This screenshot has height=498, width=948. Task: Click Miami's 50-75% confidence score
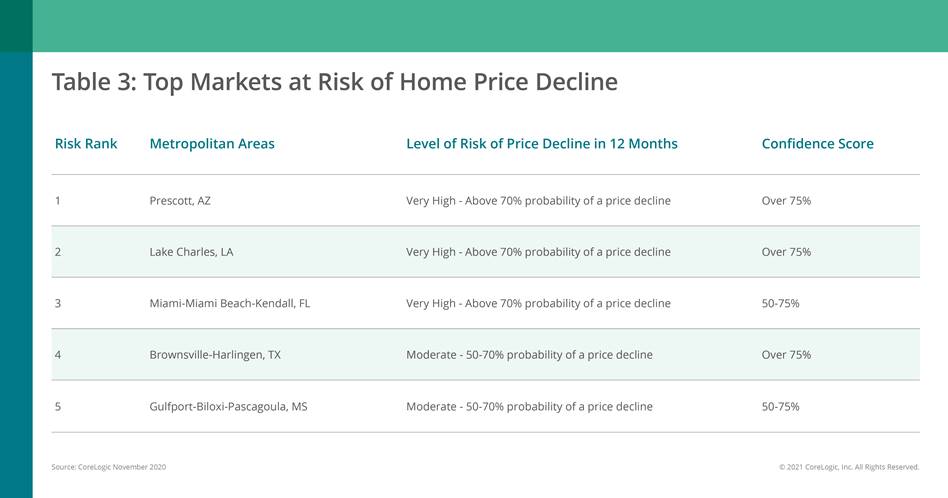click(x=780, y=303)
